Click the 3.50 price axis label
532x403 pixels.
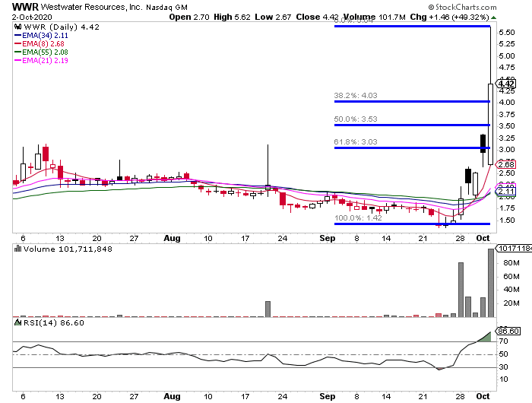[507, 126]
